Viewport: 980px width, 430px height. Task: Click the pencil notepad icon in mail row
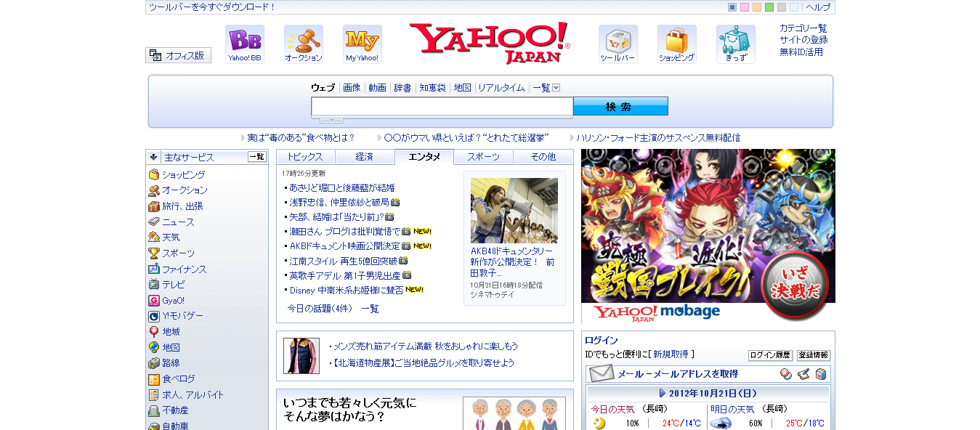(x=803, y=374)
